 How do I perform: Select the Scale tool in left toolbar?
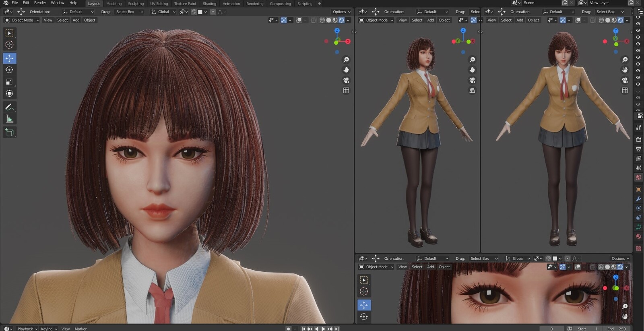9,82
